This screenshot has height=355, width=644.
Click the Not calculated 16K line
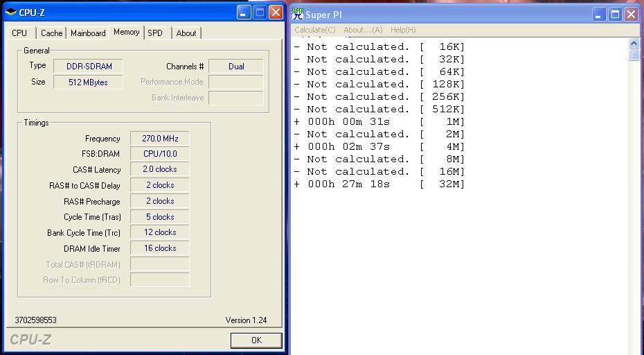[379, 47]
